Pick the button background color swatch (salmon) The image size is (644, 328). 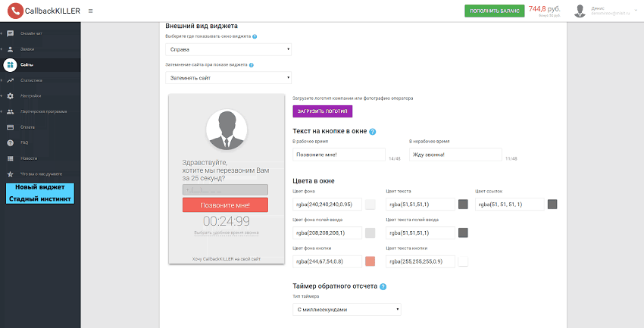(370, 261)
